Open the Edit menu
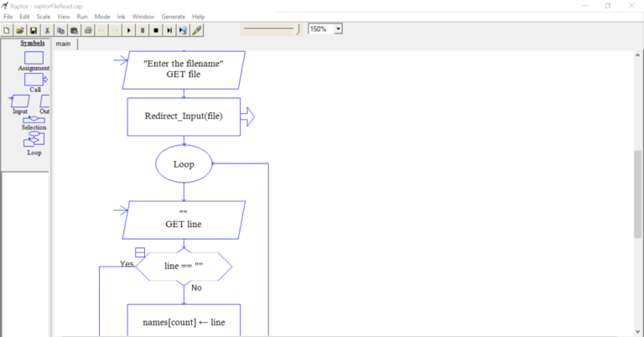 pyautogui.click(x=24, y=17)
